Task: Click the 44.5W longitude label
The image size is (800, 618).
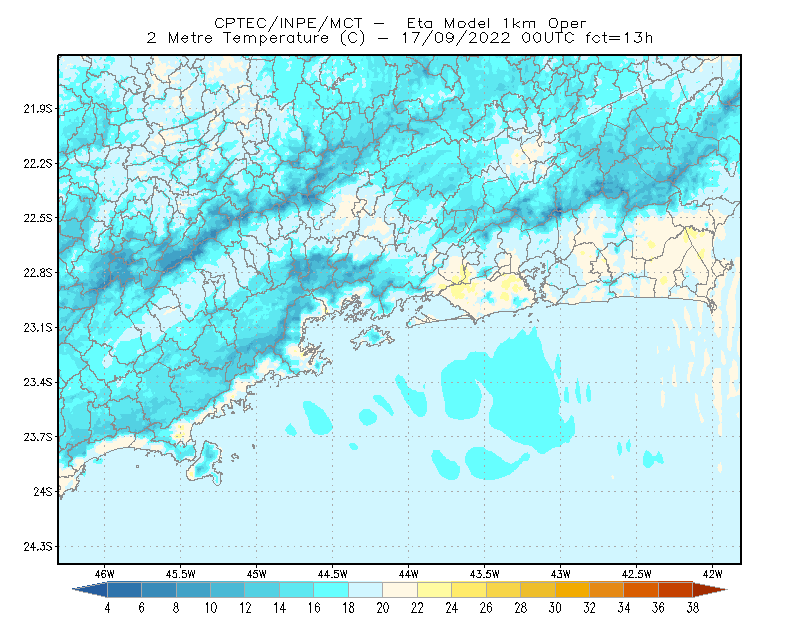Action: pos(333,574)
